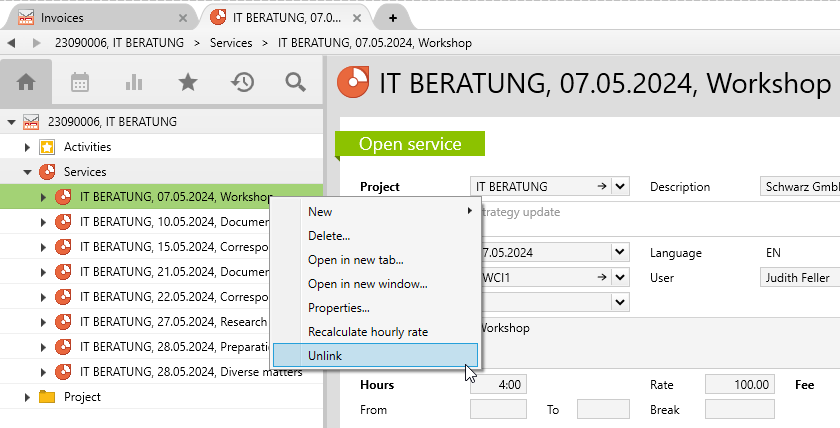Open search with magnifier icon
Image resolution: width=840 pixels, height=428 pixels.
pyautogui.click(x=295, y=82)
